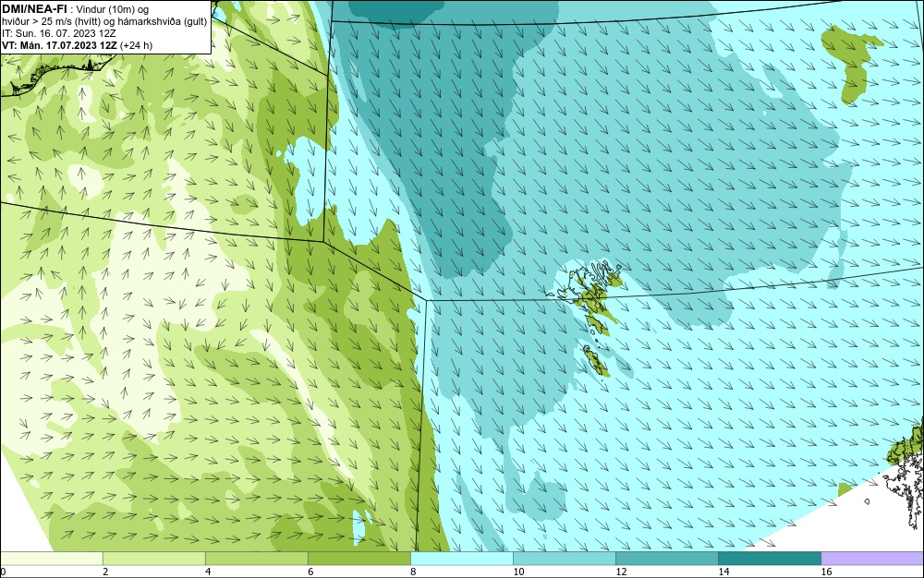Click the 2–4 m/s light green swatch
The image size is (924, 578).
pos(153,559)
